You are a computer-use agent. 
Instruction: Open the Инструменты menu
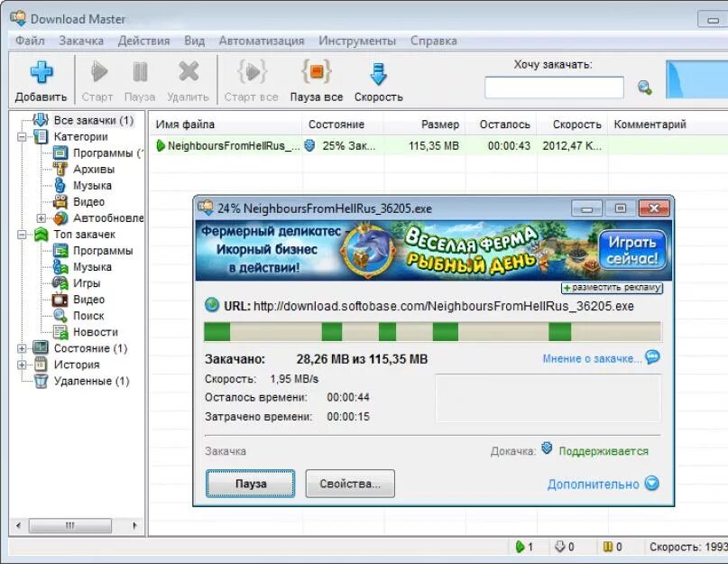357,41
